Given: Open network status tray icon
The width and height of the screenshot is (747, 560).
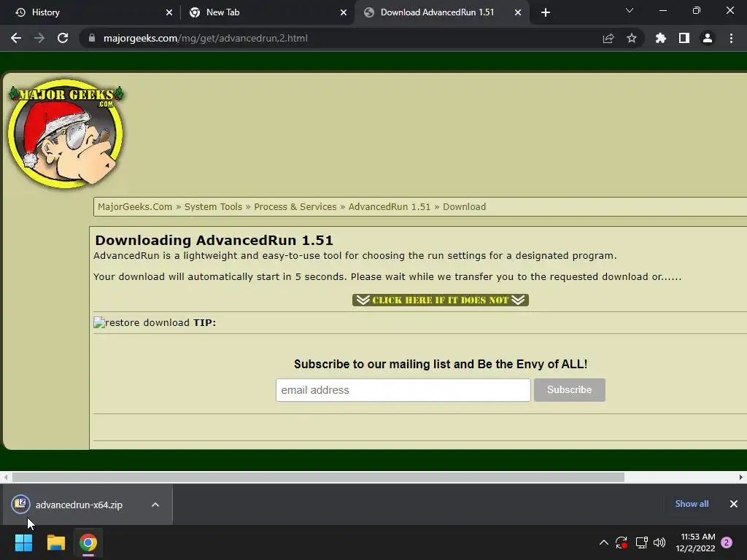Looking at the screenshot, I should (641, 542).
